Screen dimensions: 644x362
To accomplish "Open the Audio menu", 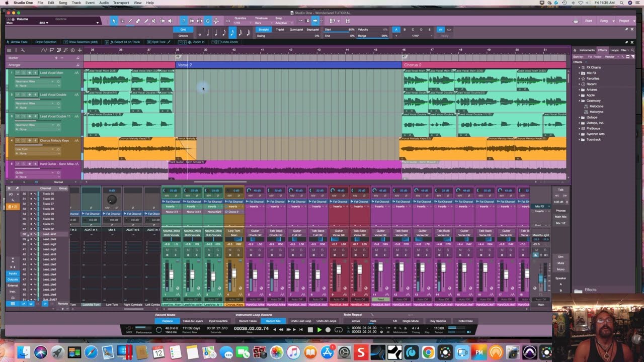I will point(104,3).
